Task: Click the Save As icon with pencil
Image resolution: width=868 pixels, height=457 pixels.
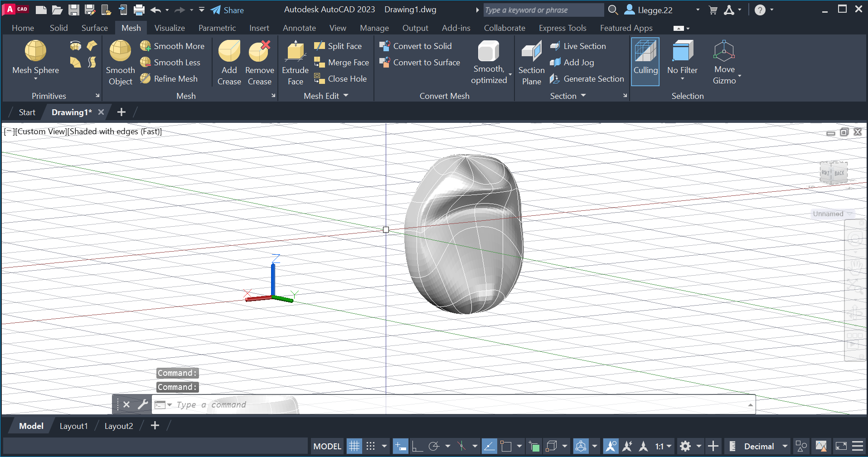Action: [90, 10]
